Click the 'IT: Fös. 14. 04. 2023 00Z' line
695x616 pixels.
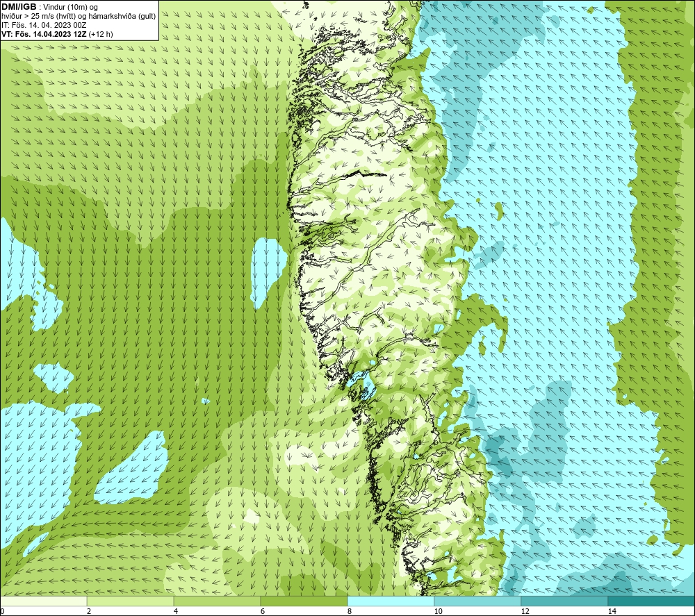(43, 25)
